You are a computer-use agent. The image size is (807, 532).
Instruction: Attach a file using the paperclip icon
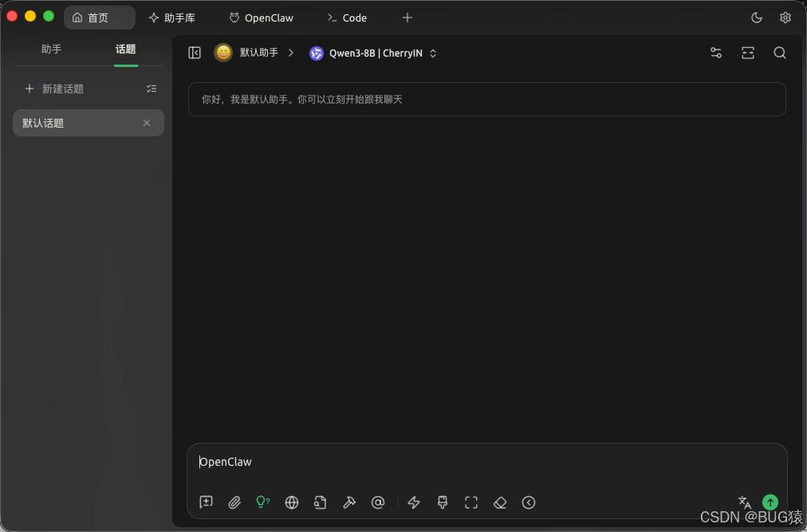tap(234, 502)
